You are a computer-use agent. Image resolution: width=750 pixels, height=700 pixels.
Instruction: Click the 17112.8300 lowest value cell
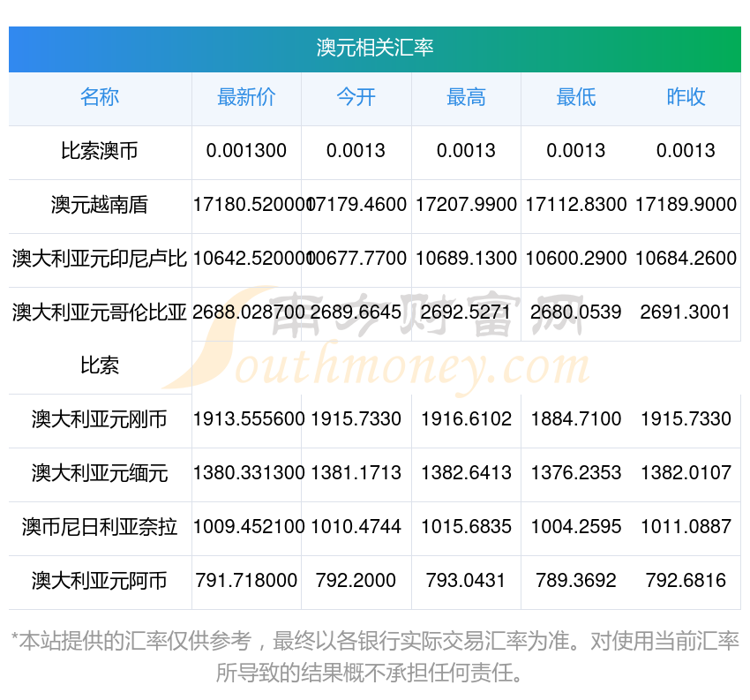click(x=576, y=205)
